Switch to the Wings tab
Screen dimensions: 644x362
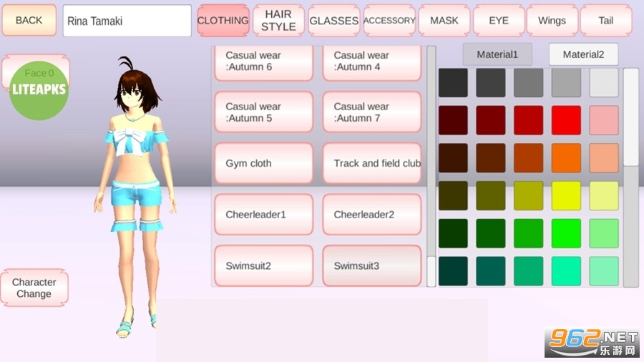(552, 21)
